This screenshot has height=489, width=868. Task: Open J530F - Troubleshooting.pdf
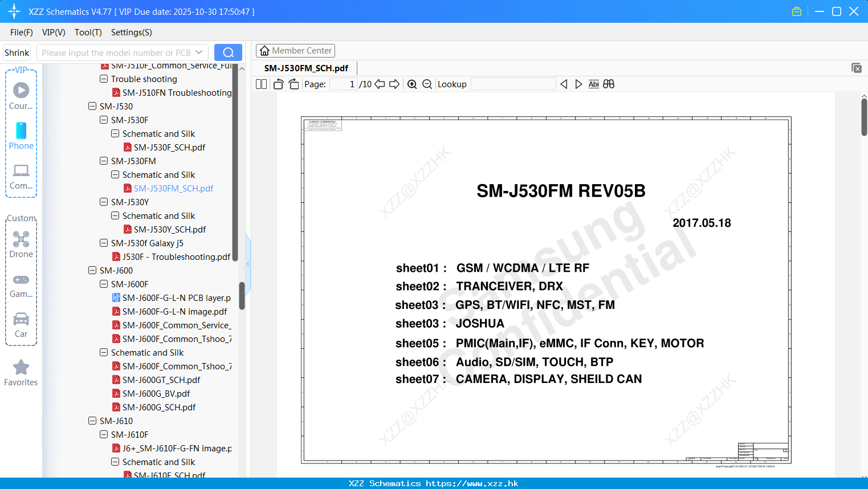[172, 256]
